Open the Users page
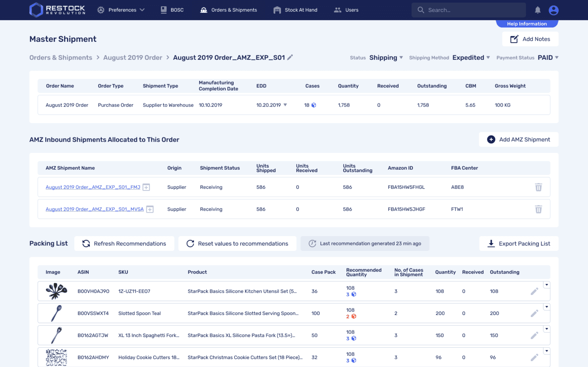Screen dimensions: 588x367 [346, 10]
